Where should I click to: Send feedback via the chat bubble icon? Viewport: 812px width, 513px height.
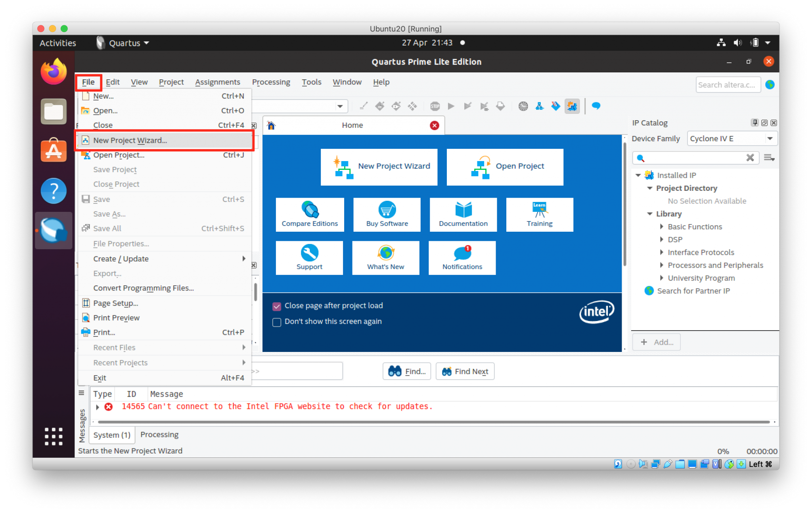click(596, 106)
